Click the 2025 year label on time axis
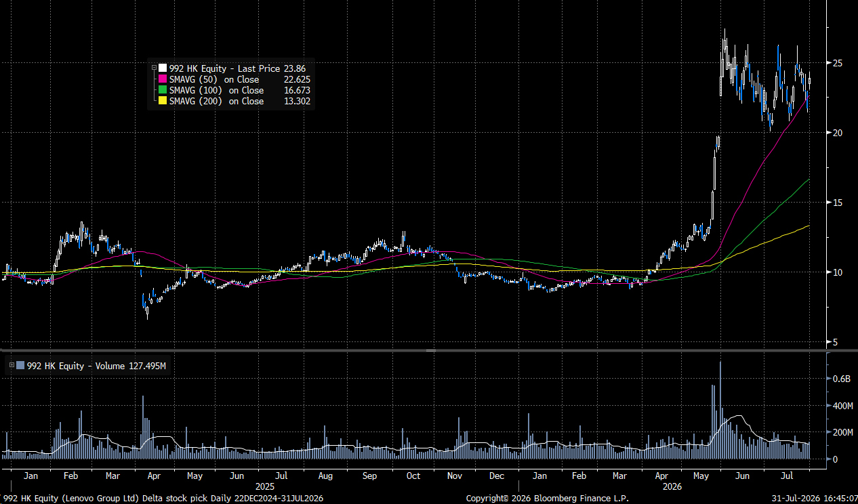This screenshot has width=858, height=504. point(266,486)
